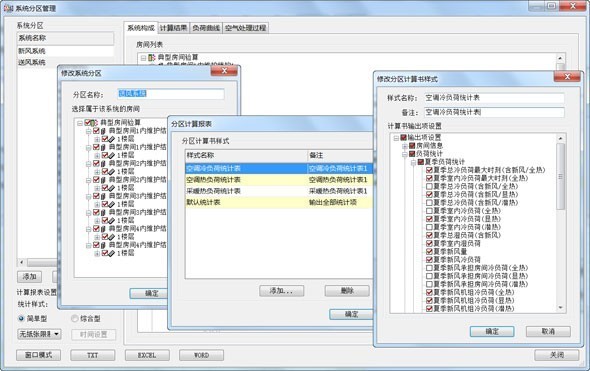This screenshot has height=371, width=590.
Task: Select 送风系统 in 系统分区 list
Action: click(x=65, y=62)
